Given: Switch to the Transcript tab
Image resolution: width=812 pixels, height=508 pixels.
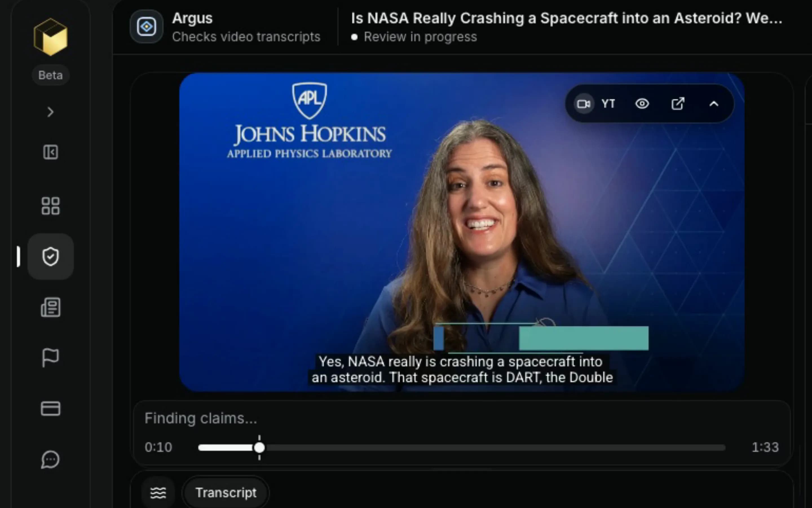Looking at the screenshot, I should pyautogui.click(x=226, y=493).
